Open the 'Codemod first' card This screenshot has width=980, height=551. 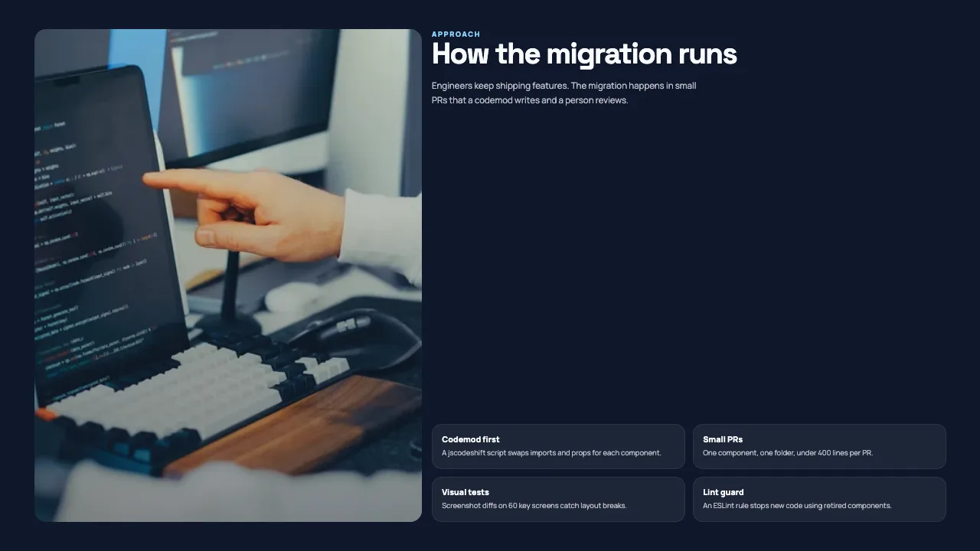pos(558,446)
